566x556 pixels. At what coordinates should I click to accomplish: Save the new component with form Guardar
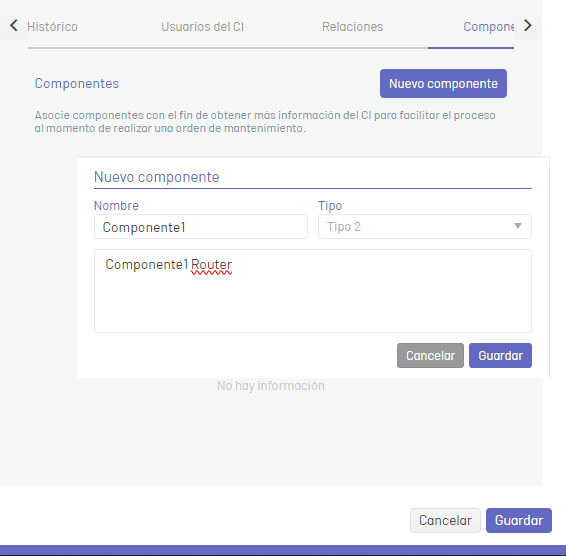point(500,356)
